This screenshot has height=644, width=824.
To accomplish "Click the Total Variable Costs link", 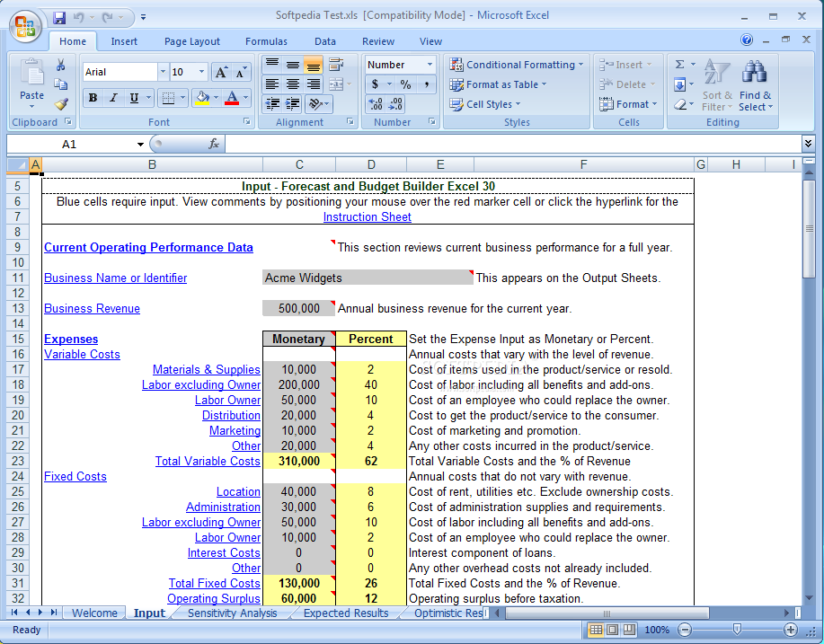I will (208, 461).
